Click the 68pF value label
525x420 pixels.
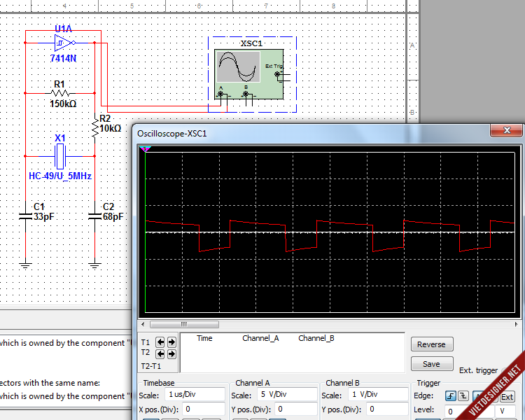coord(113,217)
